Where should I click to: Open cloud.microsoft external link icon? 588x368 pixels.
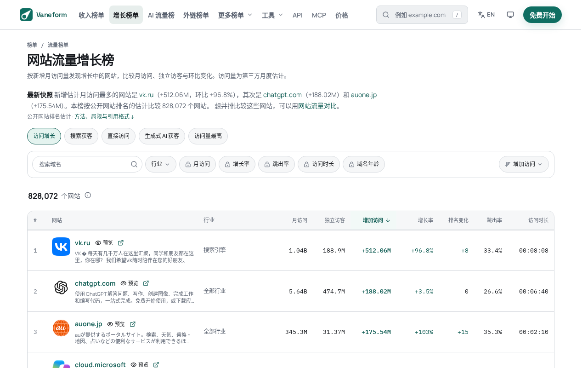point(156,364)
